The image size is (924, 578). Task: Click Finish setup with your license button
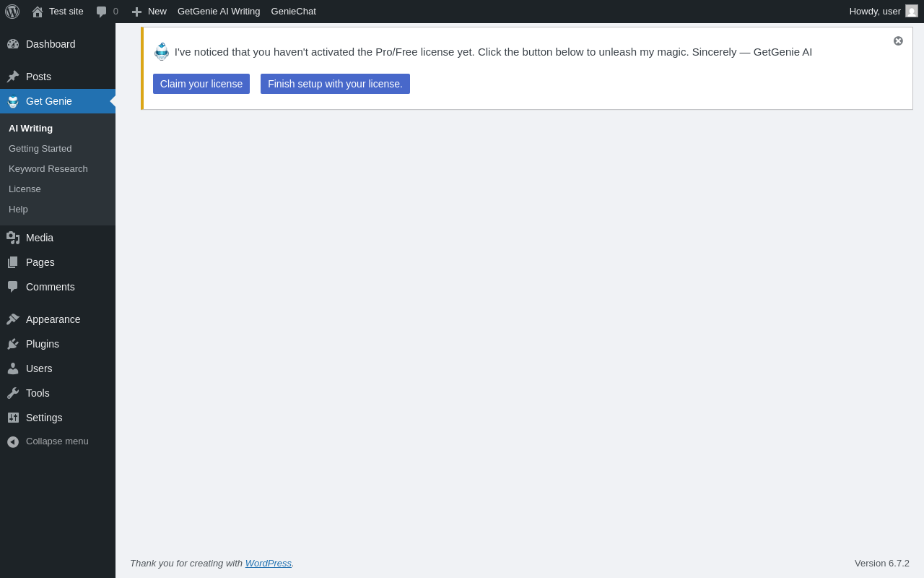click(x=335, y=84)
